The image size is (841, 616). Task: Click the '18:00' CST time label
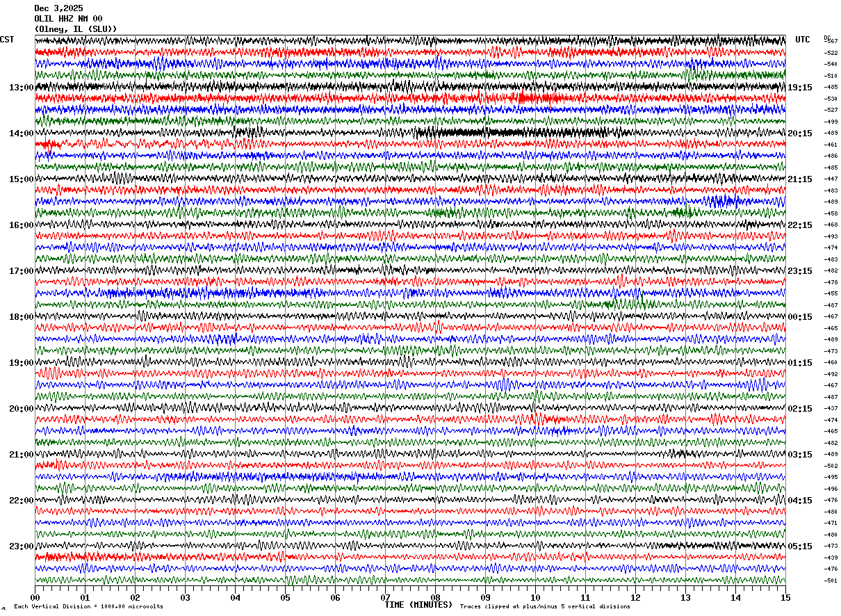21,317
